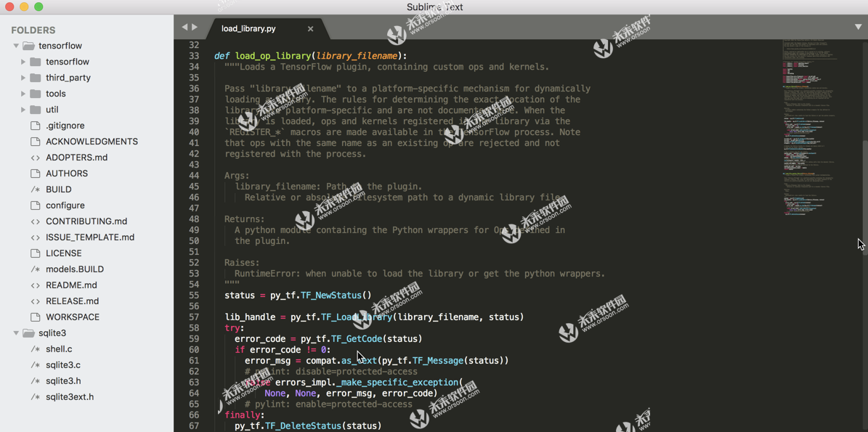868x432 pixels.
Task: Click TF_DeleteStatus on line 67
Action: tap(303, 426)
